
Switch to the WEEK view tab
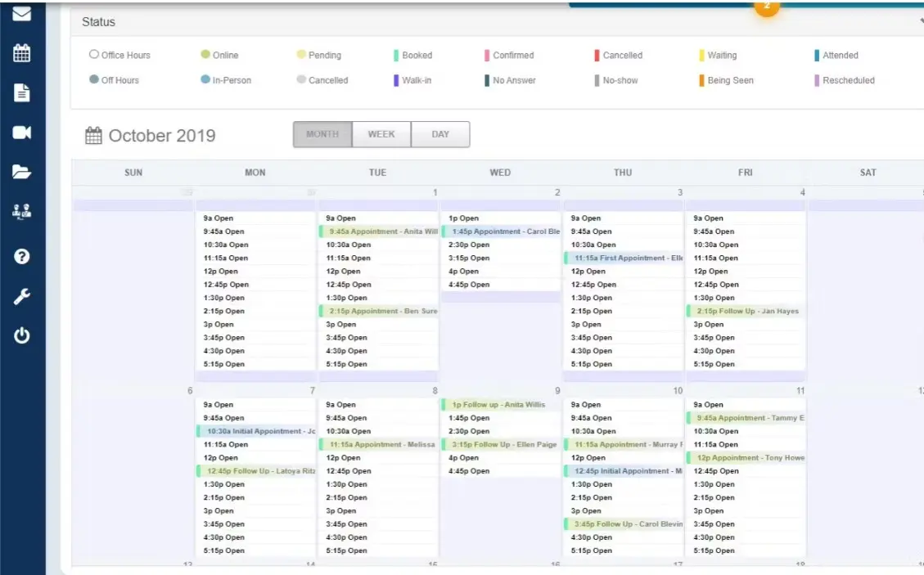[x=381, y=133]
